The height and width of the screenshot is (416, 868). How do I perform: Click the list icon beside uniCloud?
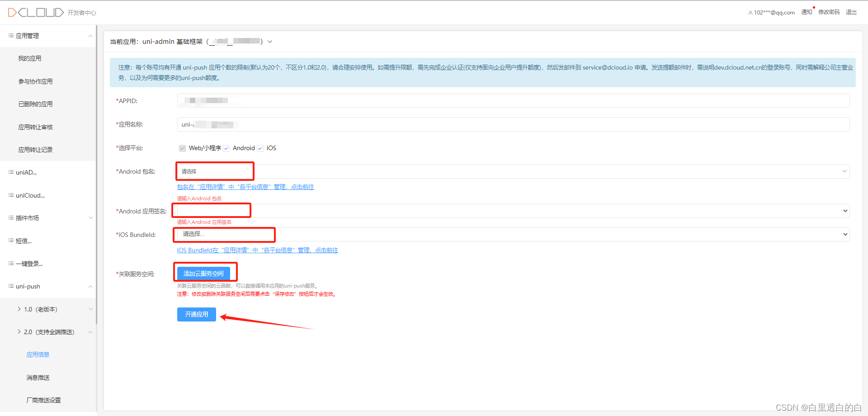(11, 195)
